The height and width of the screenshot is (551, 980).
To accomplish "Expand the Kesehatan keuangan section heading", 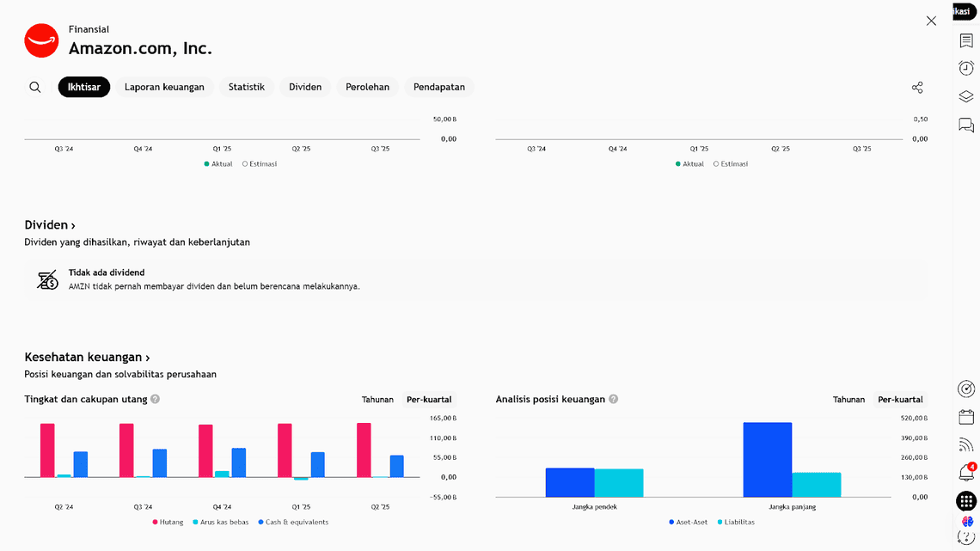I will 87,358.
